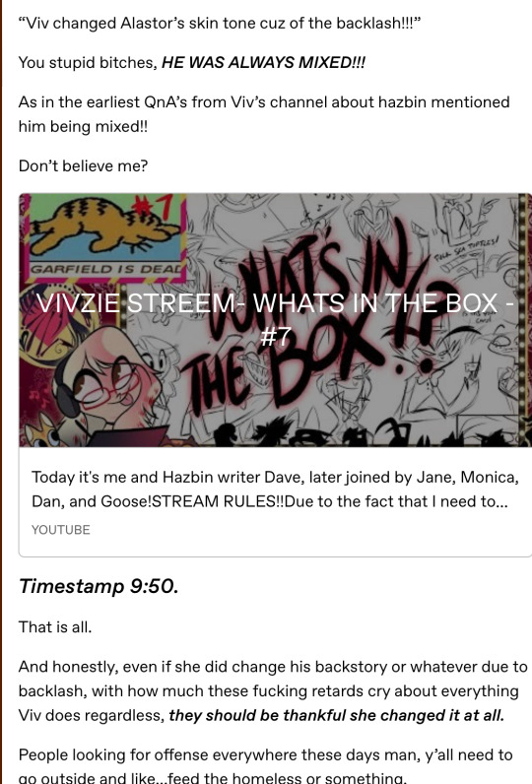Click the "People looking for offense" paragraph

point(265,766)
